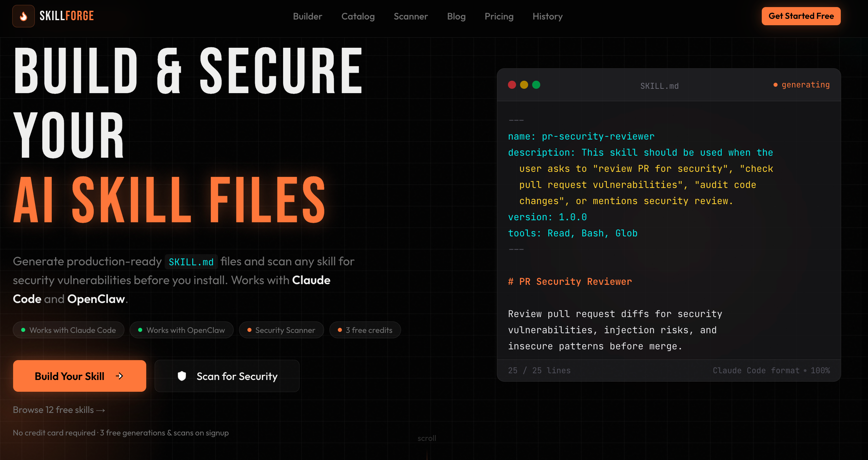Open the Builder nav item
The width and height of the screenshot is (868, 460).
[x=307, y=16]
